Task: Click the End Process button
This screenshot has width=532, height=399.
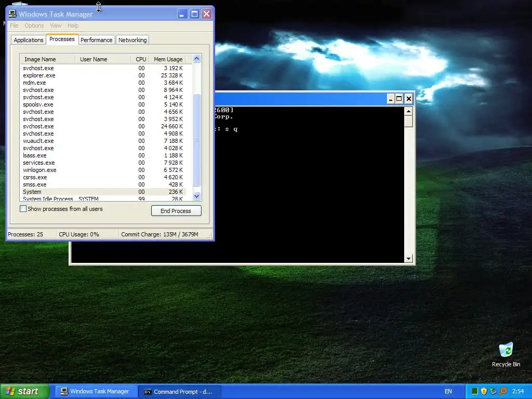Action: tap(176, 211)
